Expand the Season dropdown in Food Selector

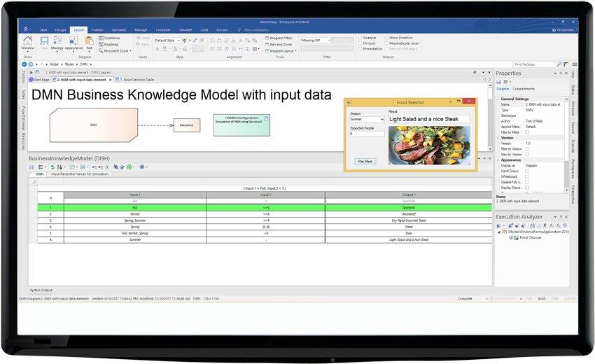point(366,120)
